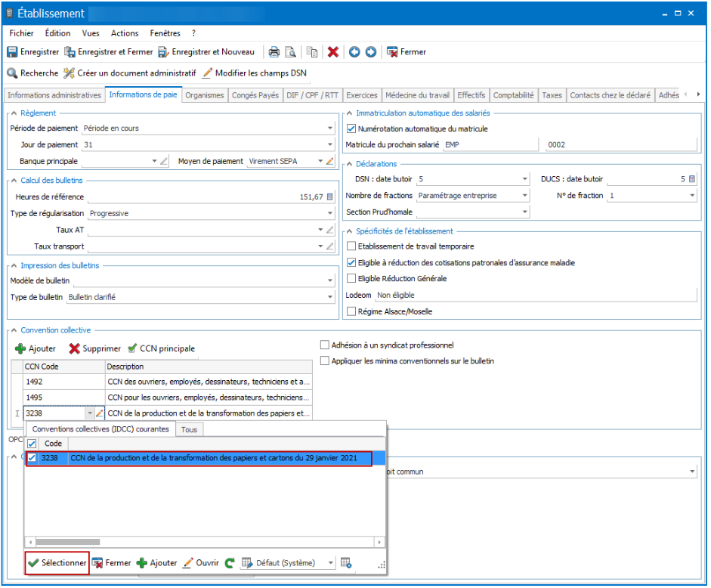Toggle Numérotation automatique du matricule checkbox
Image resolution: width=711 pixels, height=588 pixels.
tap(351, 128)
